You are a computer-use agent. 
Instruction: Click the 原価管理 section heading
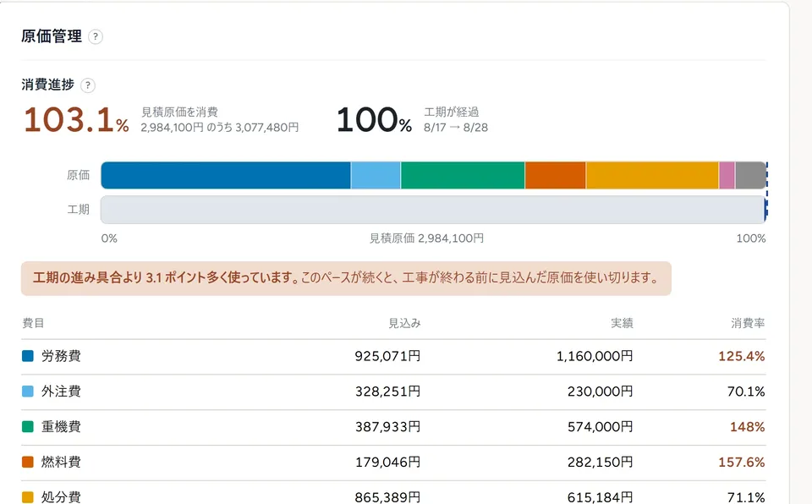(52, 36)
